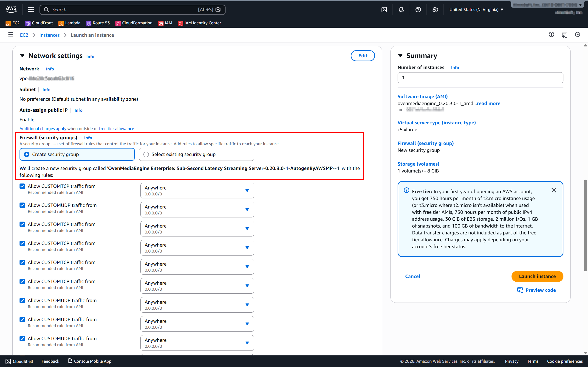Open the notifications bell
The width and height of the screenshot is (588, 367).
(401, 10)
